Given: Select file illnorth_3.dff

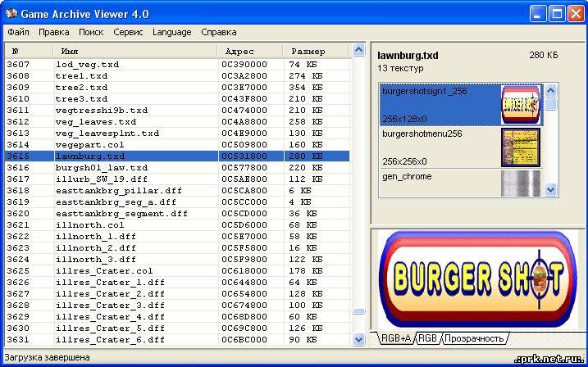Looking at the screenshot, I should 96,260.
